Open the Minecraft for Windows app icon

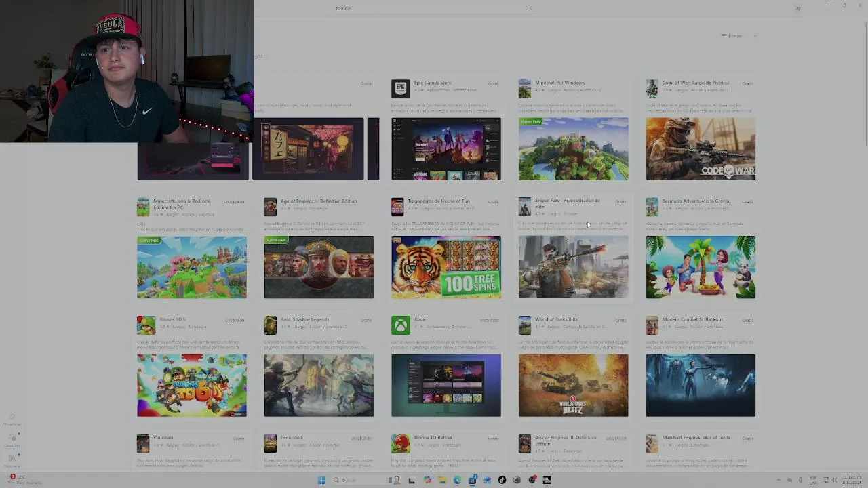[525, 89]
